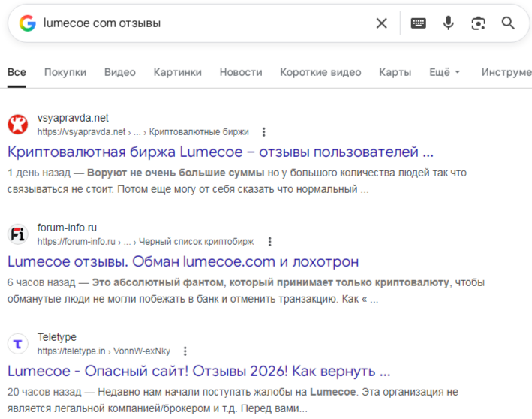Switch to the Видео tab
This screenshot has width=532, height=419.
[x=120, y=72]
